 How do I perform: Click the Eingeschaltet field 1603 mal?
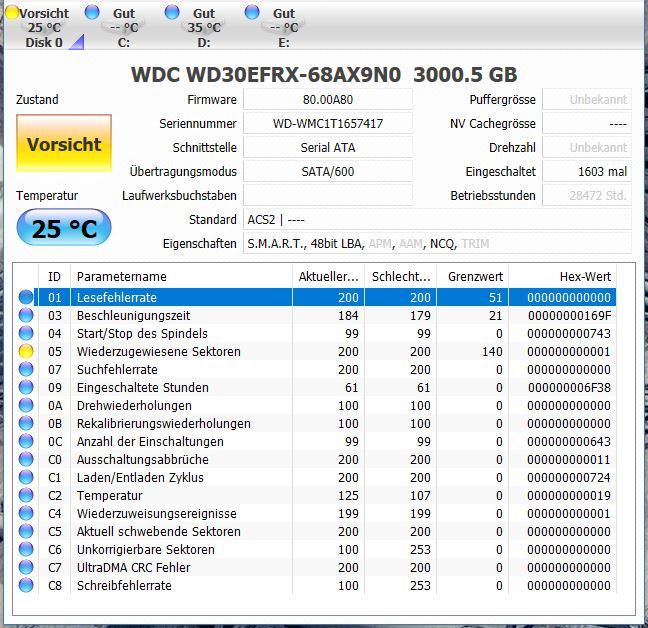point(587,171)
